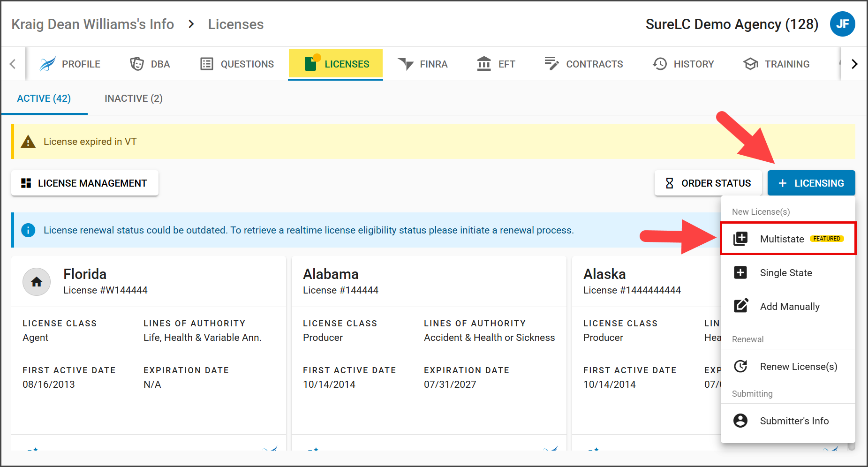The width and height of the screenshot is (868, 467).
Task: Click the Multistate stacked-plus icon
Action: point(740,239)
